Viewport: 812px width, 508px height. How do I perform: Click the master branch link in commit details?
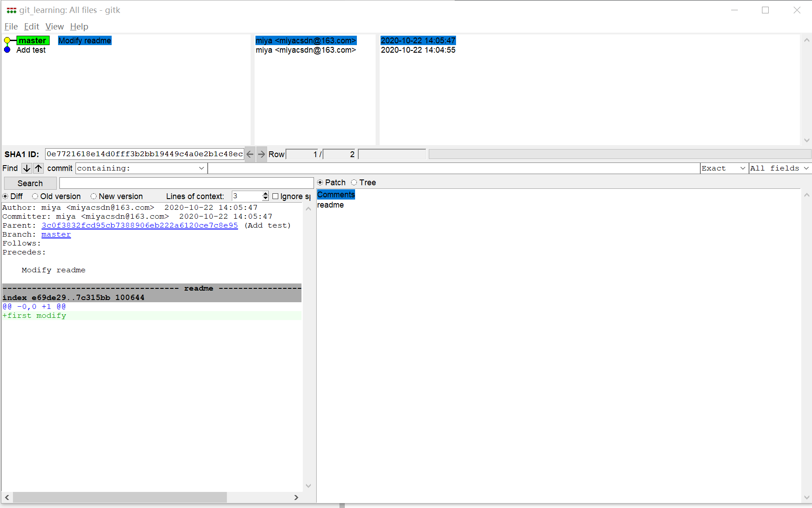point(56,234)
